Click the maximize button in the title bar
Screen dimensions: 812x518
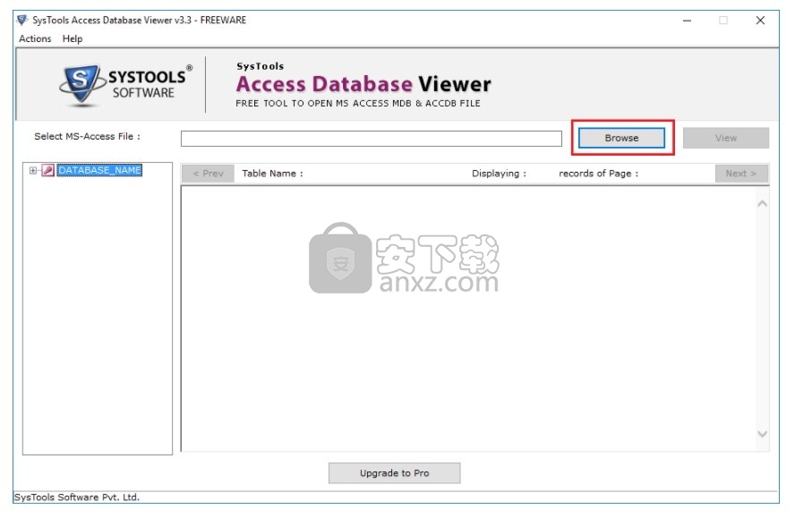tap(723, 21)
